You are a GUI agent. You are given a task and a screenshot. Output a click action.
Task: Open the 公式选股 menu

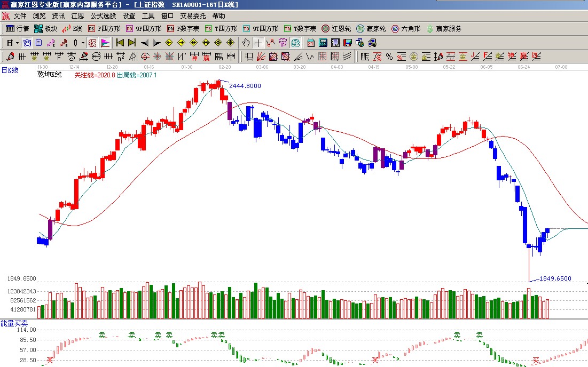[x=103, y=16]
